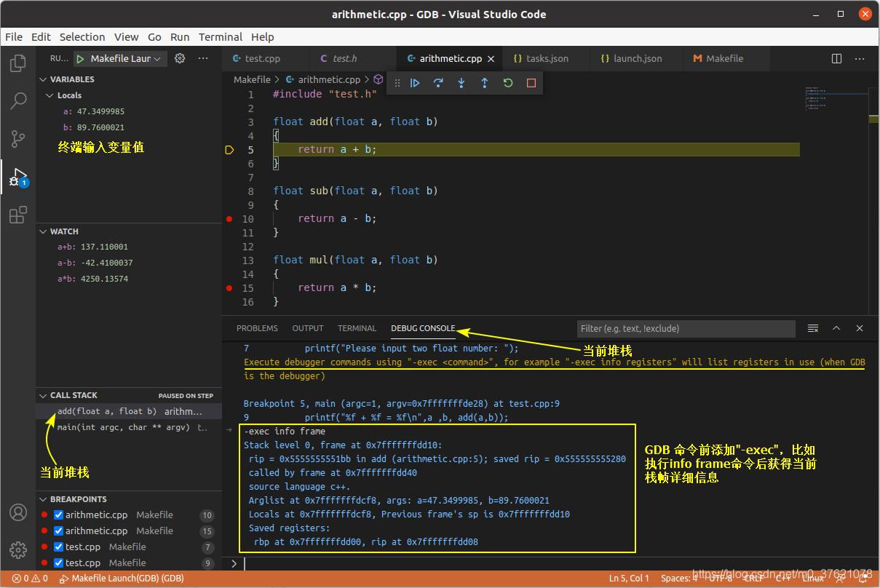Open the Terminal menu

[x=221, y=37]
